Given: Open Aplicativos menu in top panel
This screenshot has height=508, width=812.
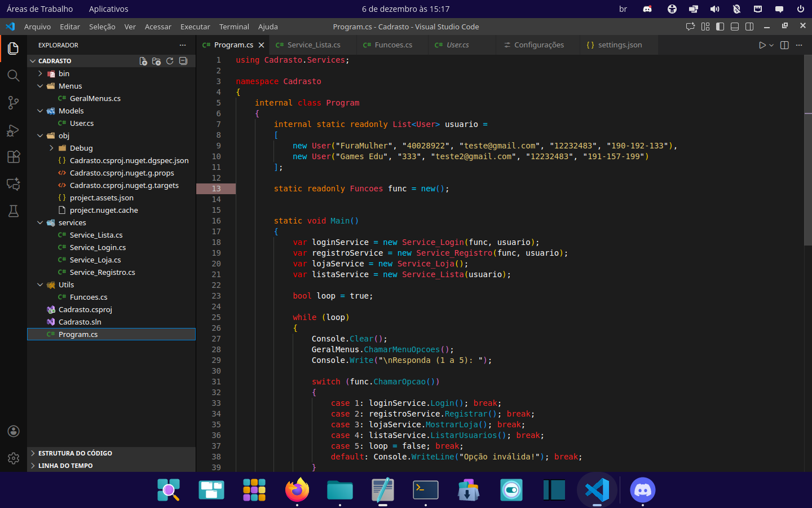Looking at the screenshot, I should pos(109,9).
